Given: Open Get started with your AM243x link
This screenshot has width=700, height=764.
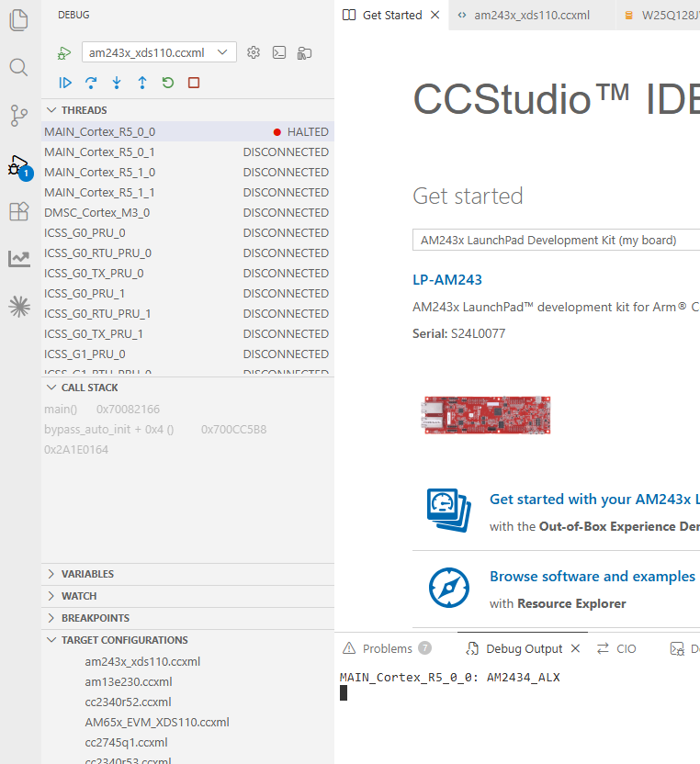Looking at the screenshot, I should pyautogui.click(x=594, y=499).
